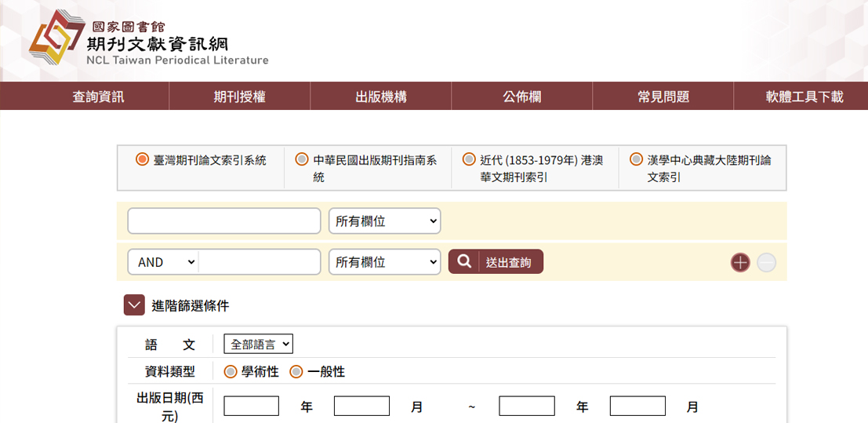Select 漢學中心典藏大陸期刊論文索引 radio option
The image size is (868, 423).
pos(636,159)
